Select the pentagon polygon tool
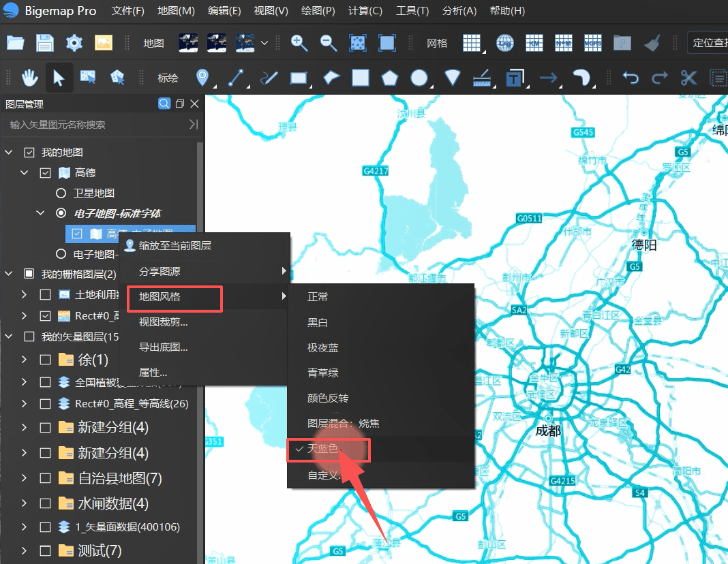Image resolution: width=728 pixels, height=564 pixels. [389, 78]
